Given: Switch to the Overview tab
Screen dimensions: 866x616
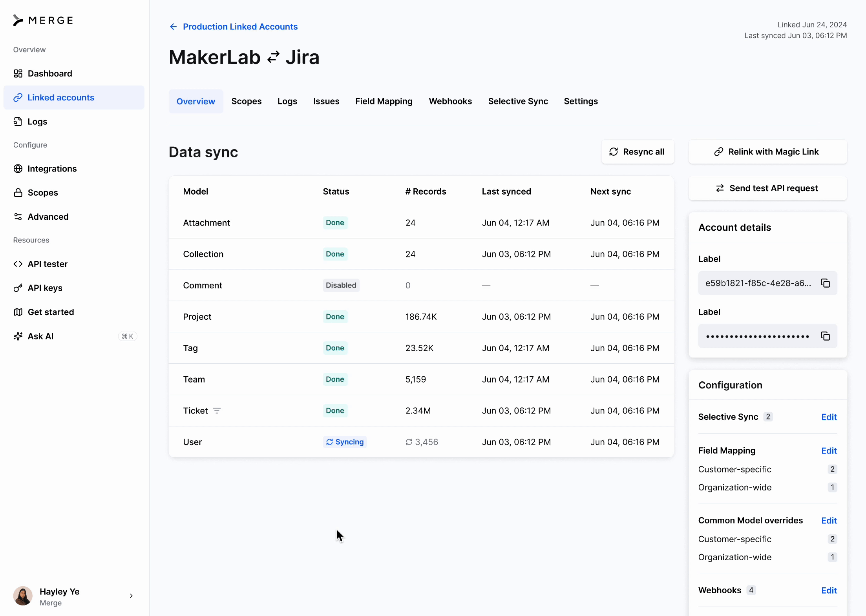Looking at the screenshot, I should pos(196,101).
